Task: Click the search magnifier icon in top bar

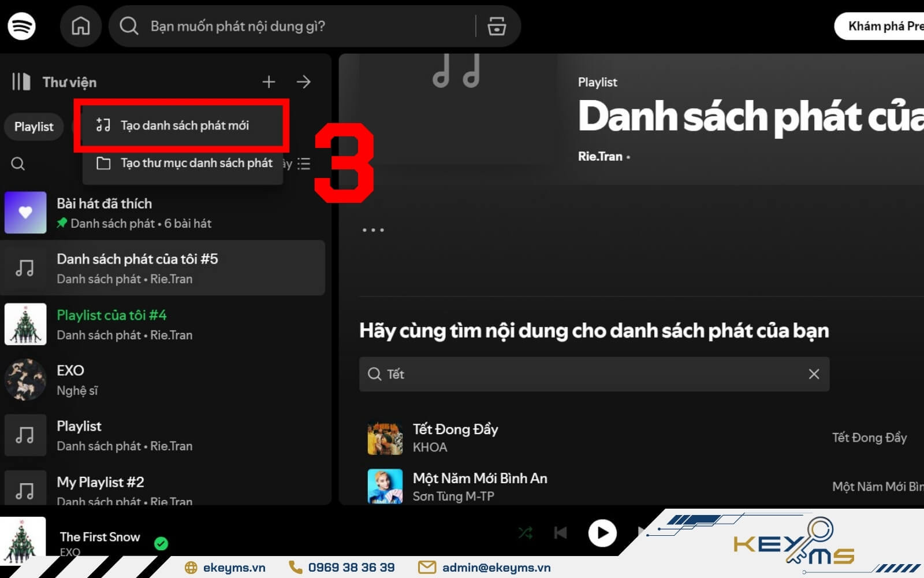Action: coord(129,26)
